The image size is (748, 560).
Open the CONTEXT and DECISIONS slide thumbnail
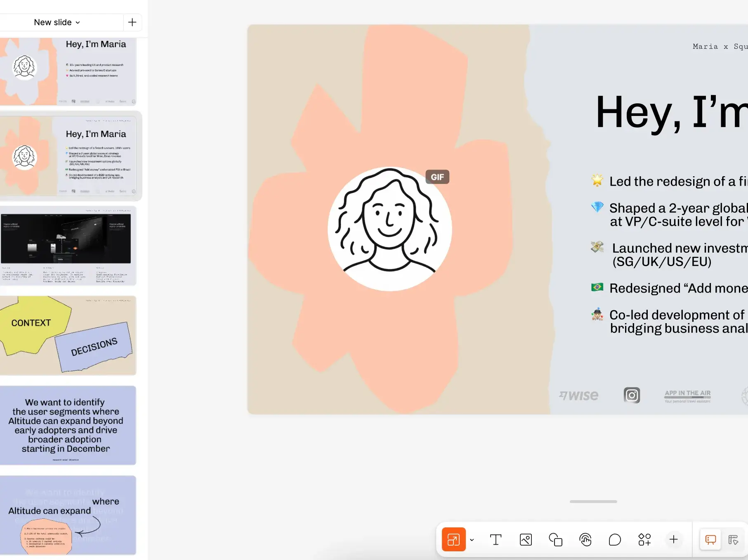tap(68, 336)
